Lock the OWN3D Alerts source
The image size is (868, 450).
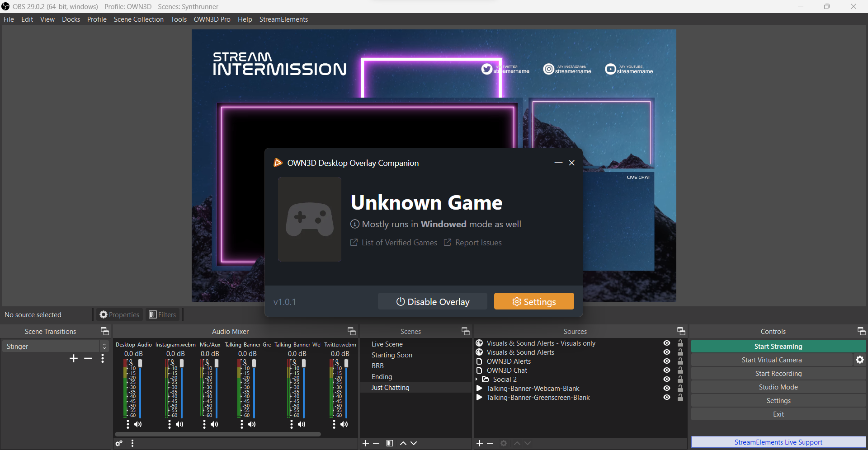680,361
